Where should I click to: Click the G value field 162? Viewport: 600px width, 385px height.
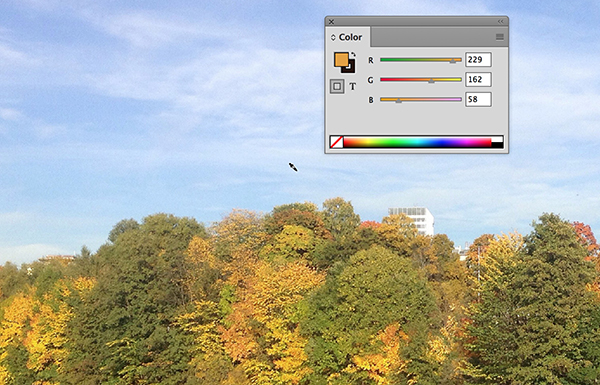point(478,80)
